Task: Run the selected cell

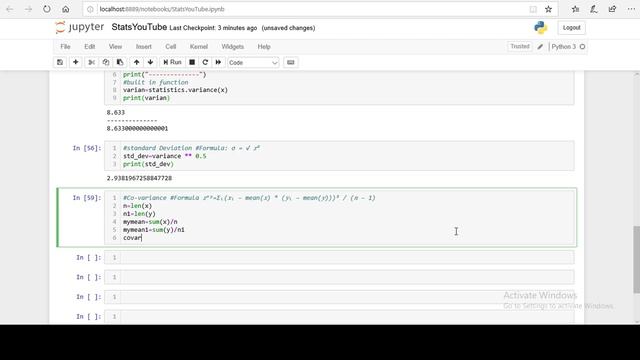Action: [x=172, y=62]
